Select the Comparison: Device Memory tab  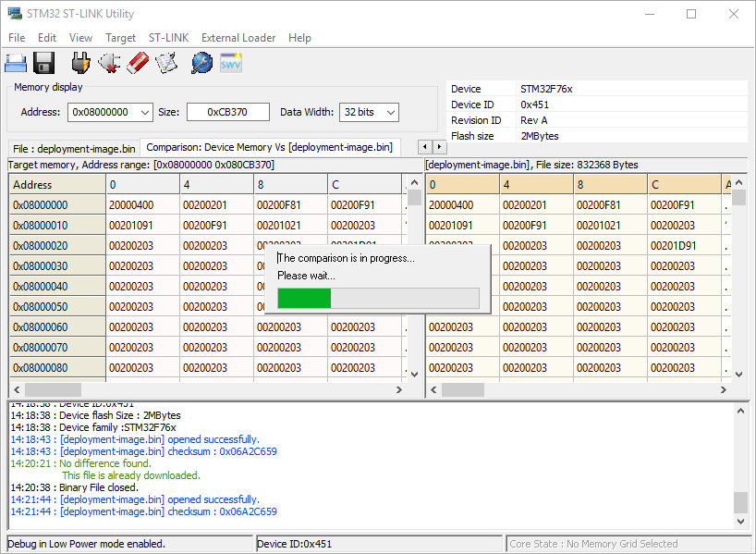tap(270, 147)
